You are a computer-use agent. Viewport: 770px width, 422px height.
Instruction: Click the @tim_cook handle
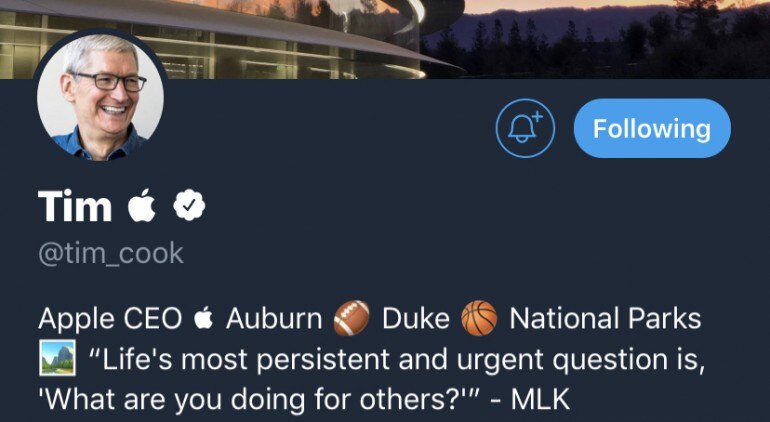(x=111, y=253)
